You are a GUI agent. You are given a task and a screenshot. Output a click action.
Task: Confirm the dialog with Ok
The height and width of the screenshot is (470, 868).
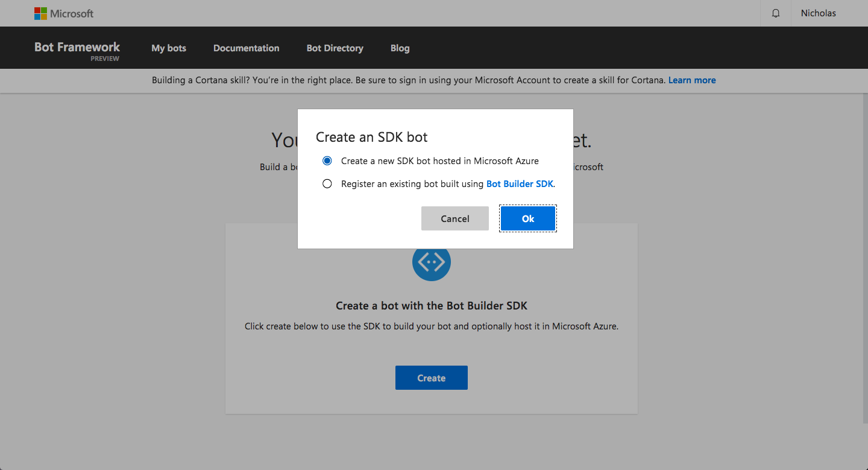tap(528, 218)
